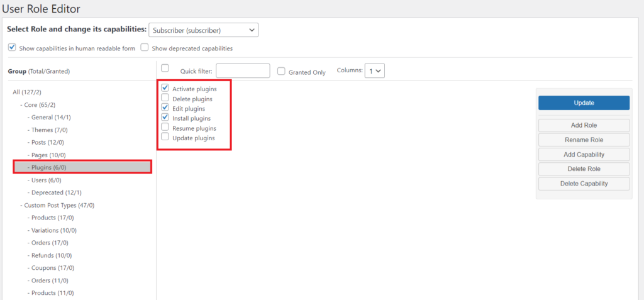Viewport: 644px width, 300px height.
Task: Enable Show deprecated capabilities checkbox
Action: [x=145, y=48]
